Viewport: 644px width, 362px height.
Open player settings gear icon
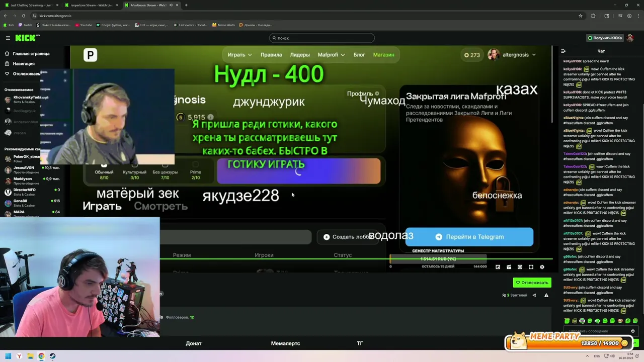[542, 267]
